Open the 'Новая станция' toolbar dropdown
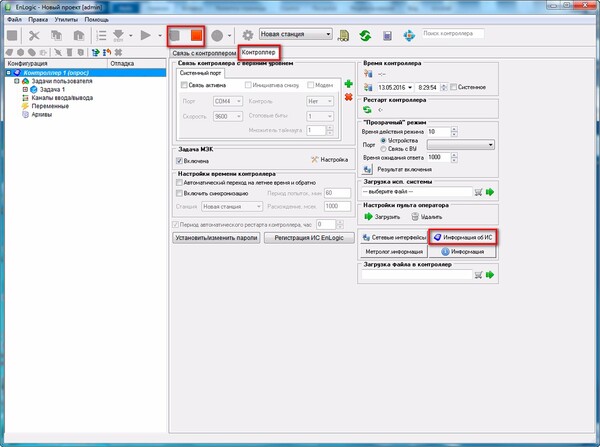Image resolution: width=600 pixels, height=447 pixels. [295, 34]
